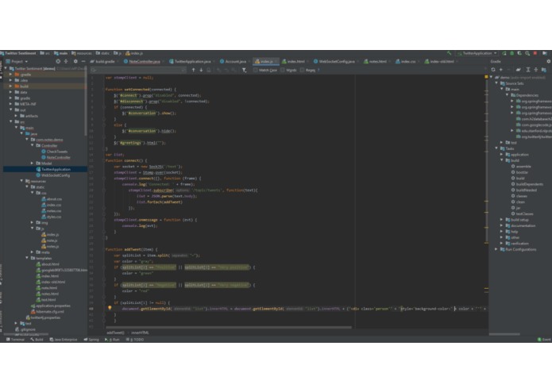Expand the Model package
The image size is (552, 392).
point(33,163)
